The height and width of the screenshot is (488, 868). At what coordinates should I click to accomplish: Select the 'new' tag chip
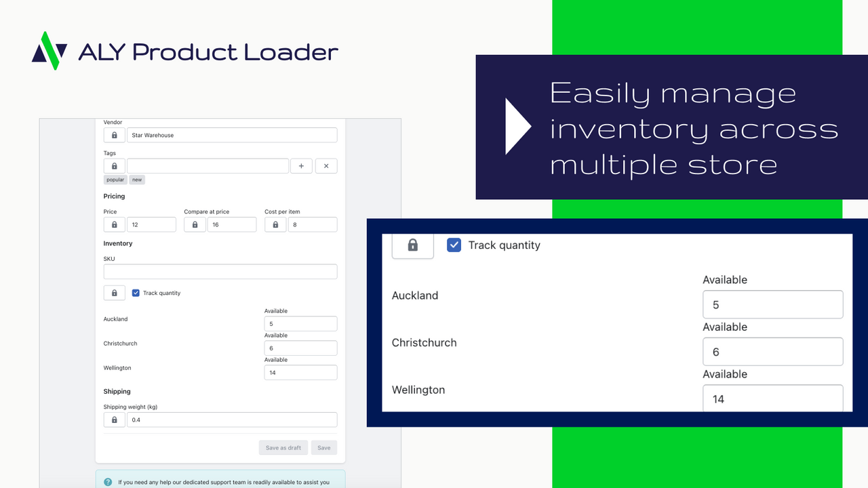[x=137, y=180]
